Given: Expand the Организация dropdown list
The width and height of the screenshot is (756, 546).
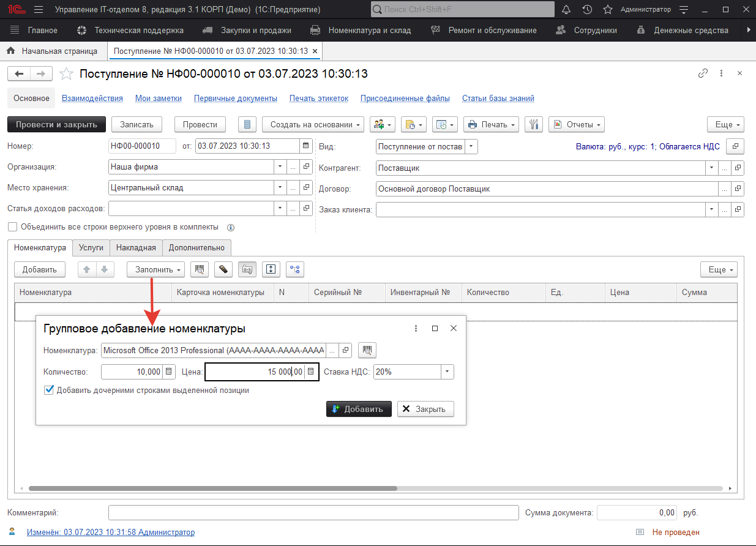Looking at the screenshot, I should [x=280, y=166].
